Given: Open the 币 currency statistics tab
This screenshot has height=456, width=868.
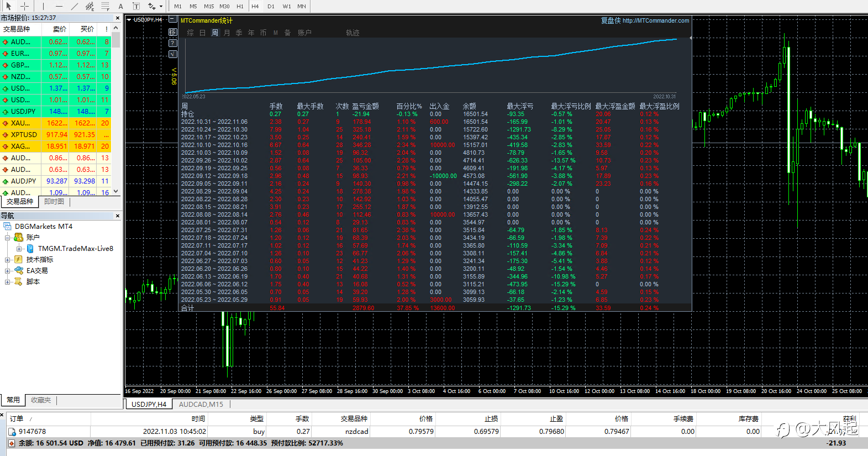Looking at the screenshot, I should (x=263, y=33).
